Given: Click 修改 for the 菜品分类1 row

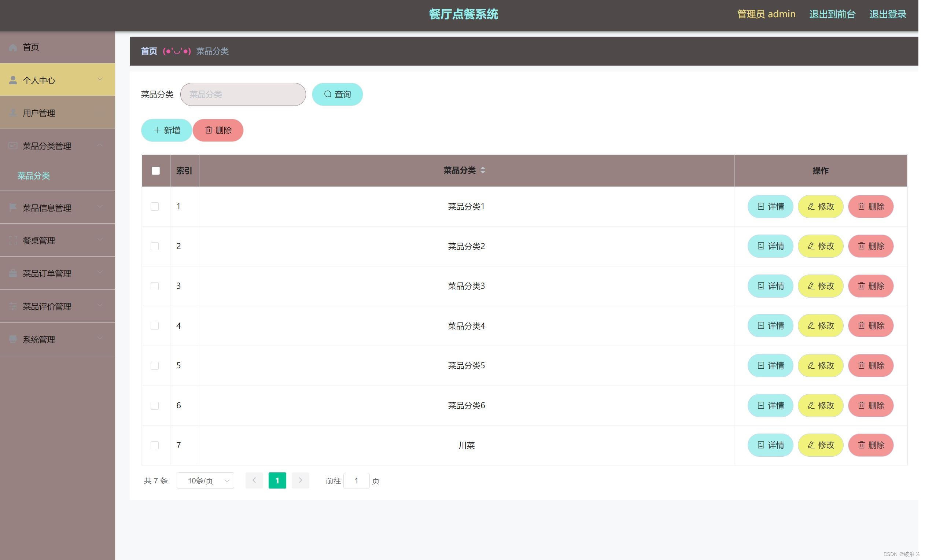Looking at the screenshot, I should (x=821, y=206).
